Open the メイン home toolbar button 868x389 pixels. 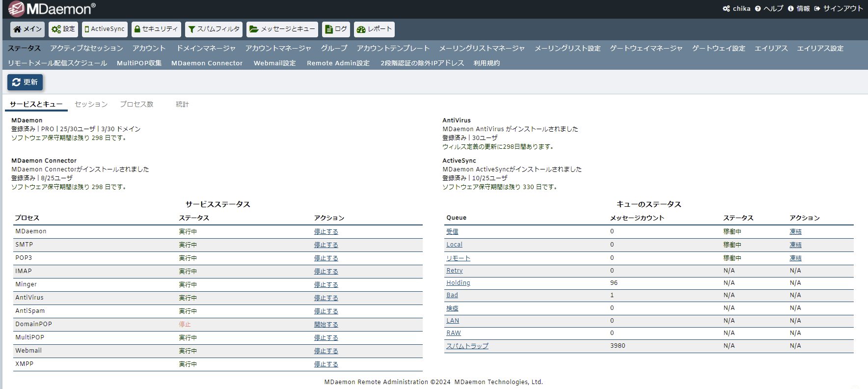pos(27,29)
